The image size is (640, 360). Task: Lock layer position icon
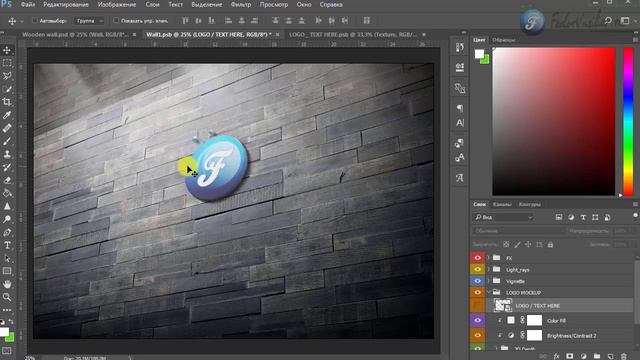[528, 244]
